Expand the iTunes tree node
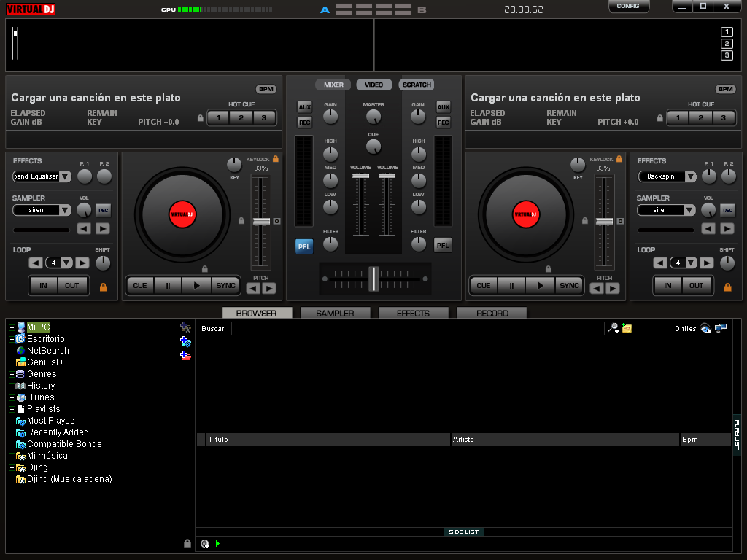 click(12, 397)
